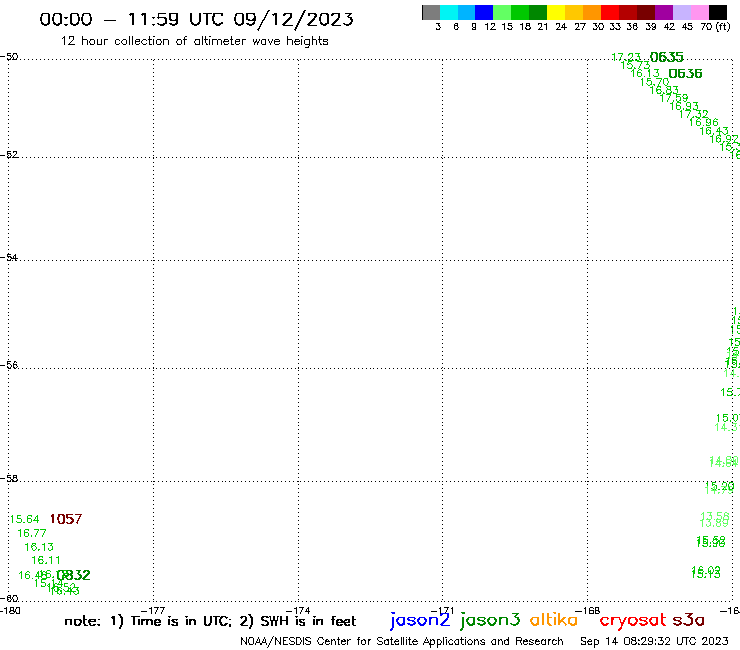The height and width of the screenshot is (650, 740).
Task: Select the 16.96 wave height value
Action: click(x=703, y=122)
